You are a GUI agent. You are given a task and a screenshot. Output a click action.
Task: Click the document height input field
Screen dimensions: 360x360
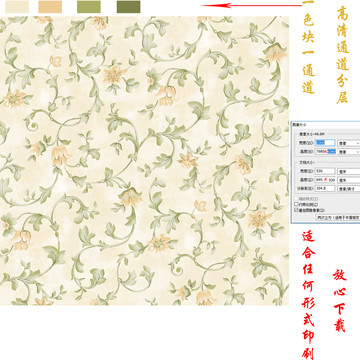pyautogui.click(x=325, y=180)
